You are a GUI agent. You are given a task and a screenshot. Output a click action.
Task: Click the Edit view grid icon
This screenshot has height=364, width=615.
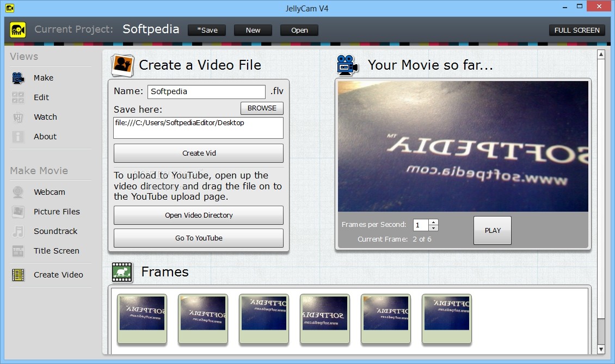pos(18,97)
